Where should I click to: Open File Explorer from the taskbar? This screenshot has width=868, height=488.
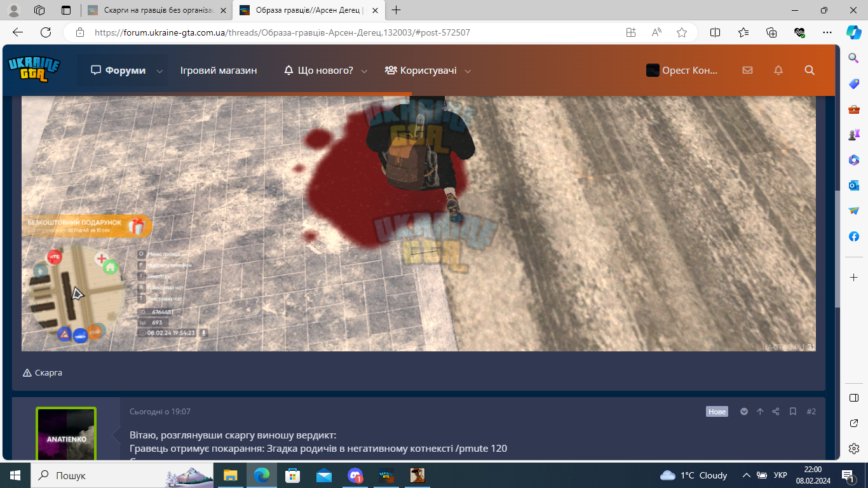click(x=230, y=475)
